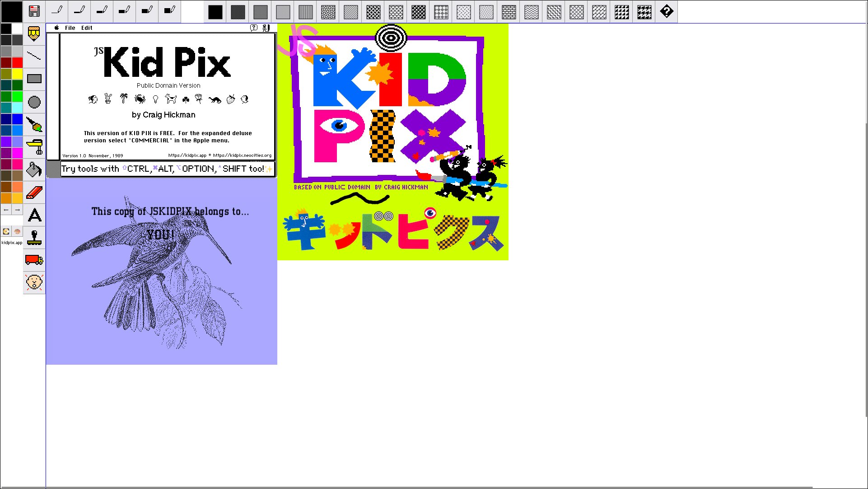Screen dimensions: 868x489
Task: Click the artist palette icon below the palette arrows
Action: 17,231
